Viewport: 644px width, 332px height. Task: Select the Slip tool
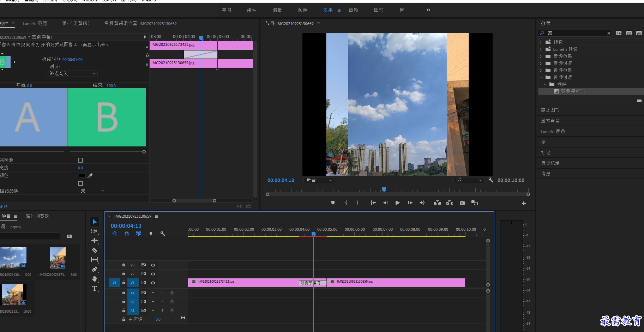(x=94, y=260)
